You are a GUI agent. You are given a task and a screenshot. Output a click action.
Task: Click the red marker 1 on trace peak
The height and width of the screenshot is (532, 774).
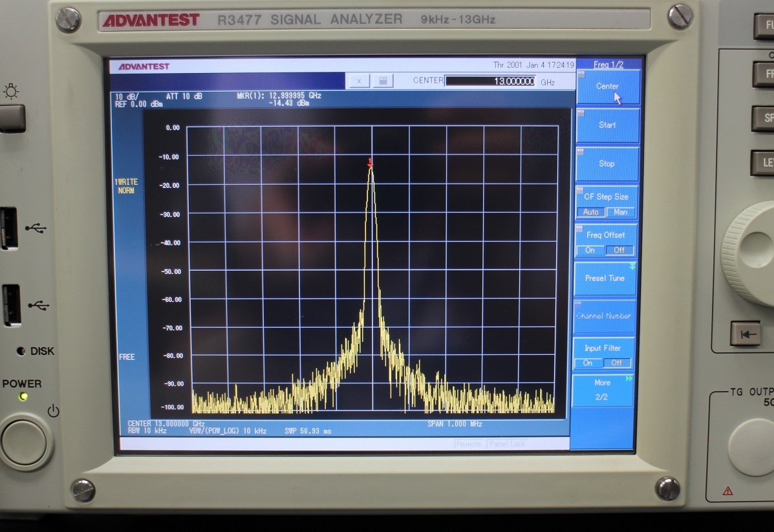[371, 162]
